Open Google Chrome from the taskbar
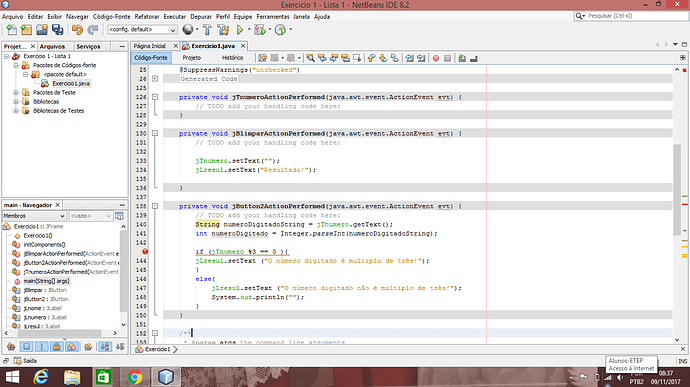 [134, 377]
